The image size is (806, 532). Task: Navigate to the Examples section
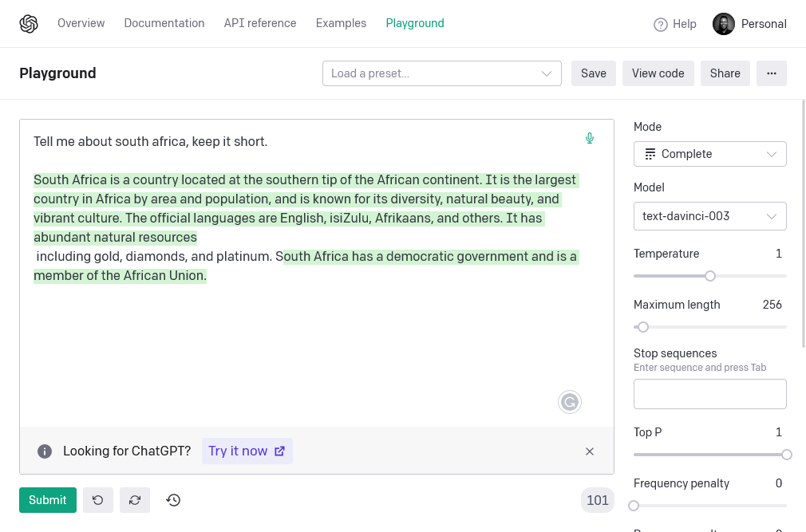click(341, 23)
